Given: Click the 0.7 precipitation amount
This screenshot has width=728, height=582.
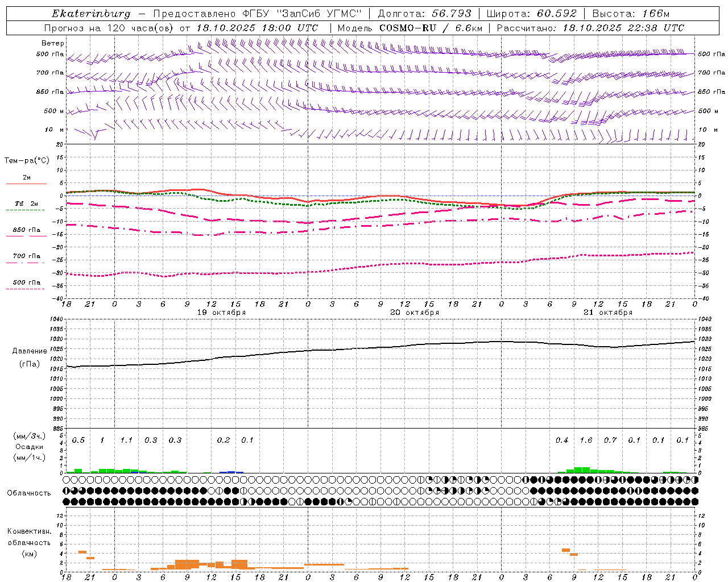Looking at the screenshot, I should [610, 440].
